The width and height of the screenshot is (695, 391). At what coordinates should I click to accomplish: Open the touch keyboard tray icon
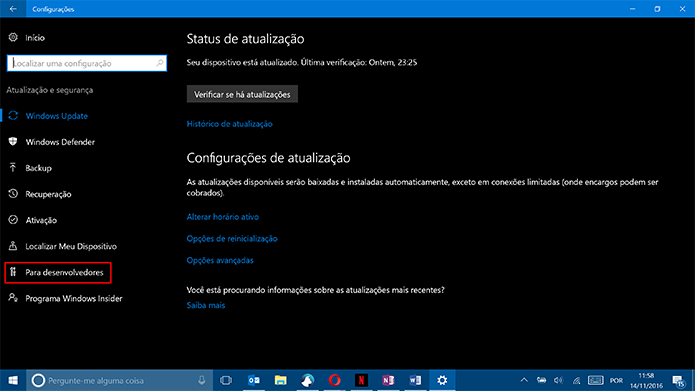click(x=595, y=380)
